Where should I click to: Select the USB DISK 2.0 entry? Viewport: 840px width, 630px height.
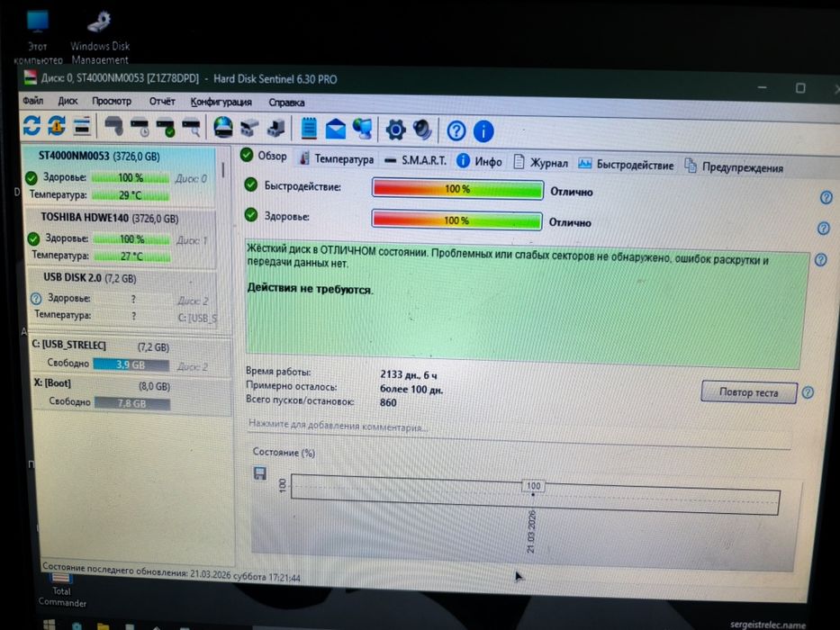[124, 297]
